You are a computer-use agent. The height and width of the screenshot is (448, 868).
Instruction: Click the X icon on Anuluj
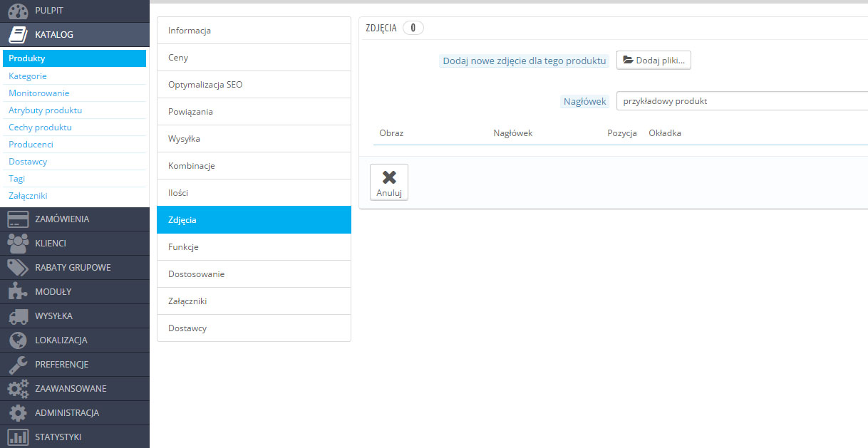(x=389, y=177)
